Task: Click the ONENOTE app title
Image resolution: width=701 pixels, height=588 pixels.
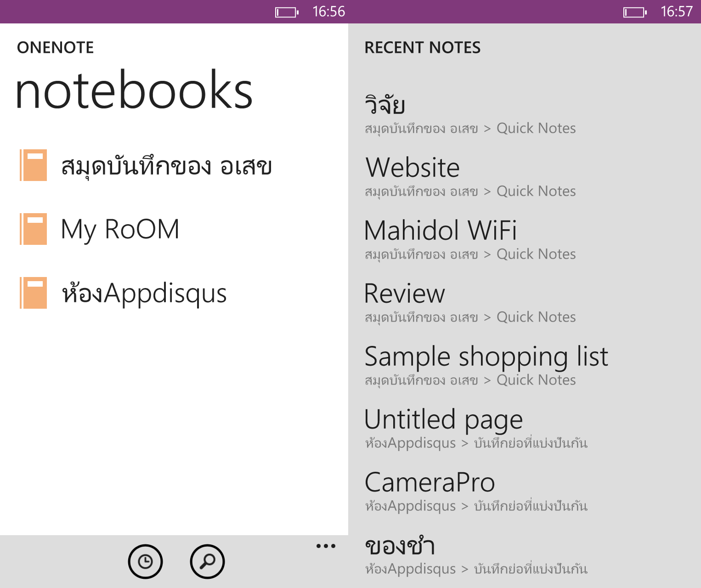Action: tap(55, 47)
